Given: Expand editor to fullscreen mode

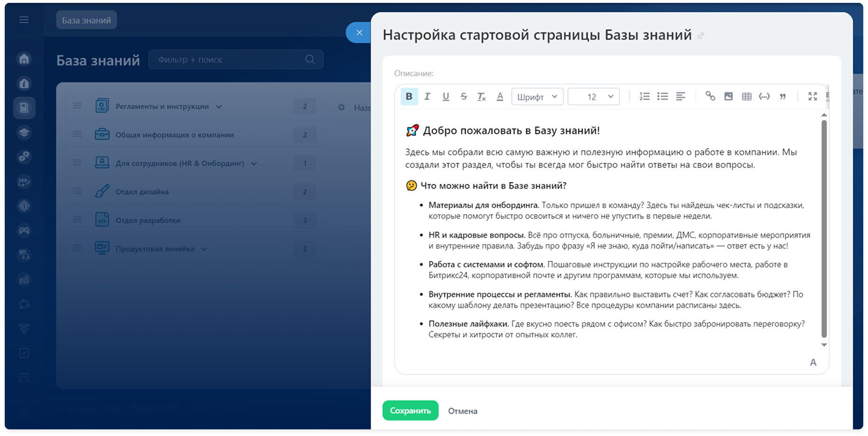Looking at the screenshot, I should 813,97.
